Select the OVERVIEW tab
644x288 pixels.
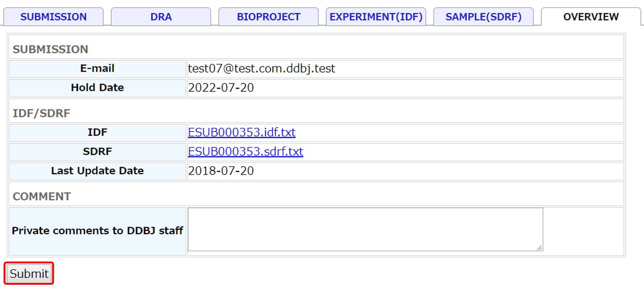tap(591, 17)
